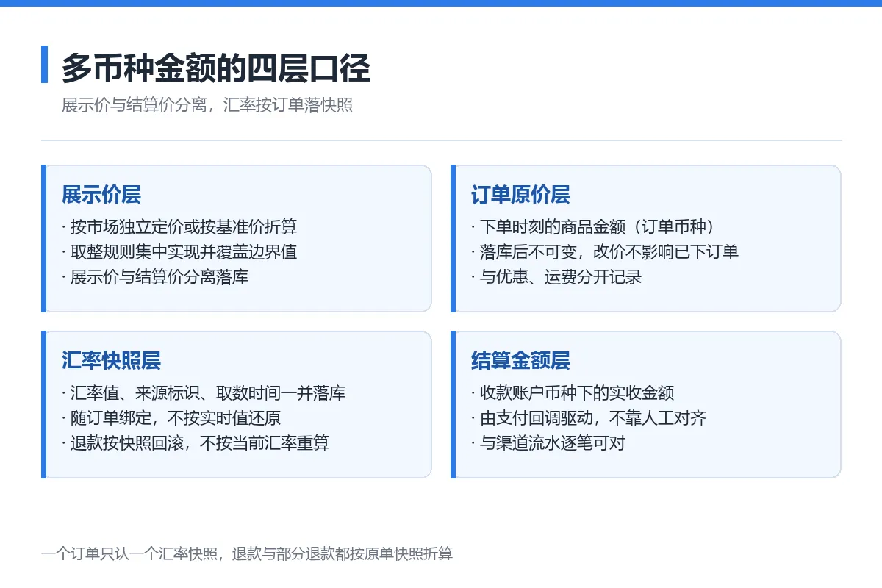Click the 订单原价层 card heading
This screenshot has width=882, height=588.
click(520, 195)
